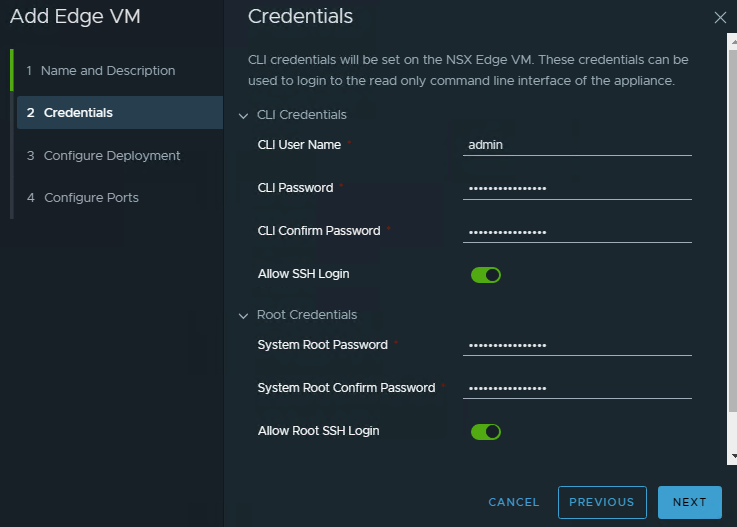Open the Configure Ports step

91,198
